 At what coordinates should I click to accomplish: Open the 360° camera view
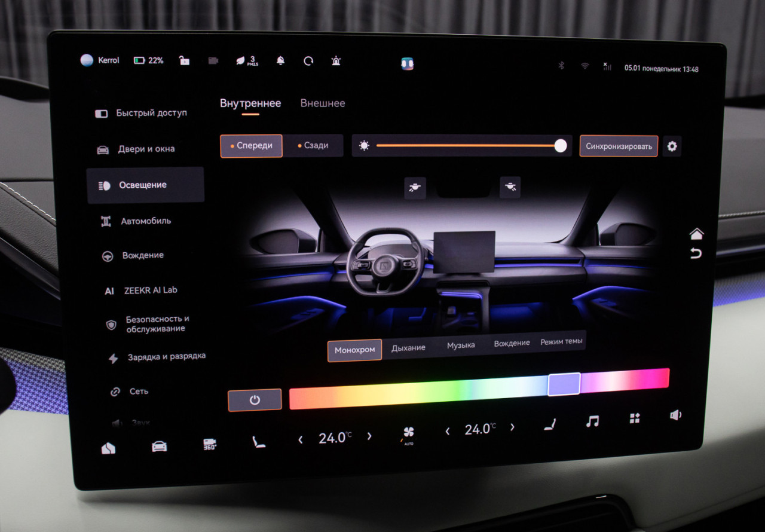[x=210, y=444]
